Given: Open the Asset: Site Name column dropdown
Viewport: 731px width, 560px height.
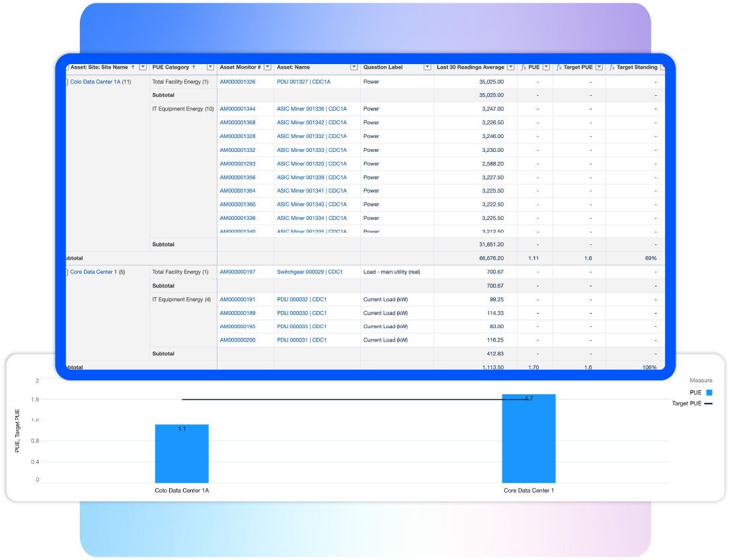Looking at the screenshot, I should click(141, 67).
